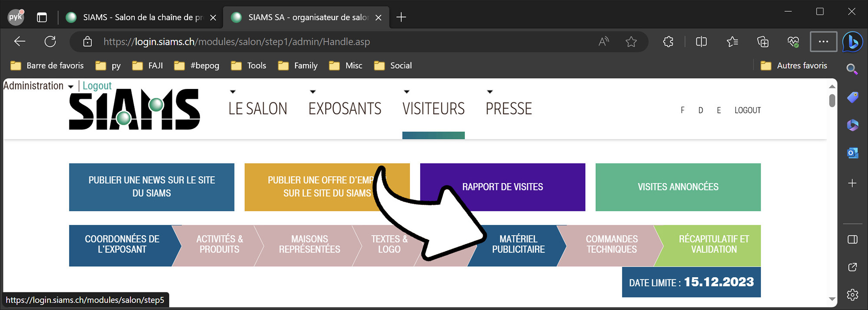This screenshot has height=310, width=868.
Task: Open the 'py' bookmarks folder
Action: (108, 66)
